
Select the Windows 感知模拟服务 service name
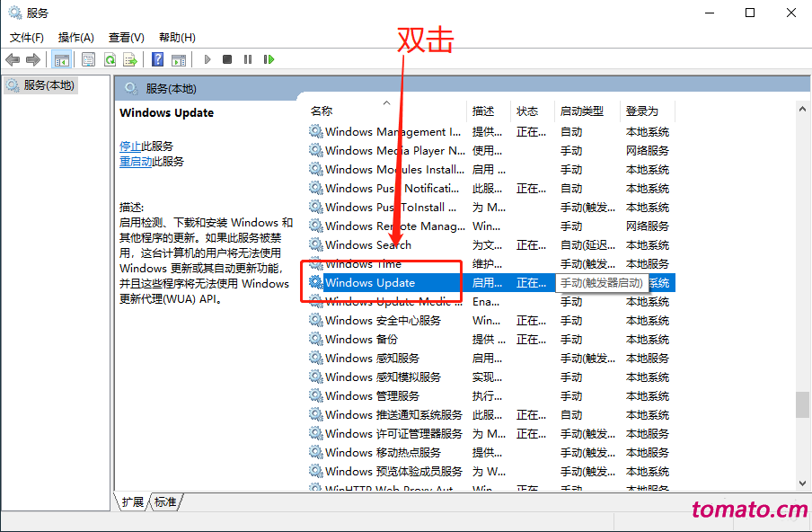[x=384, y=377]
